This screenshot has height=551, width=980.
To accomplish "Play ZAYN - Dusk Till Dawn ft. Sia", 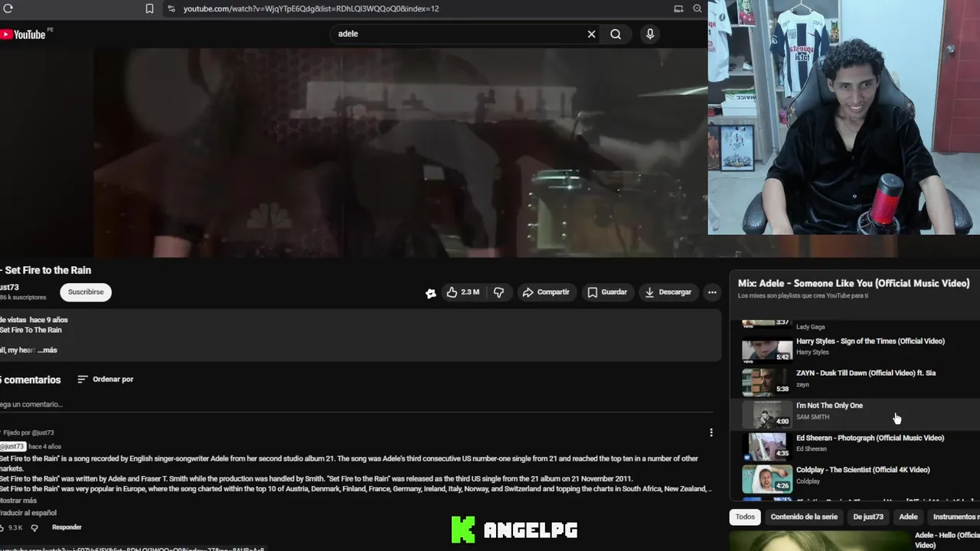I will tap(866, 373).
